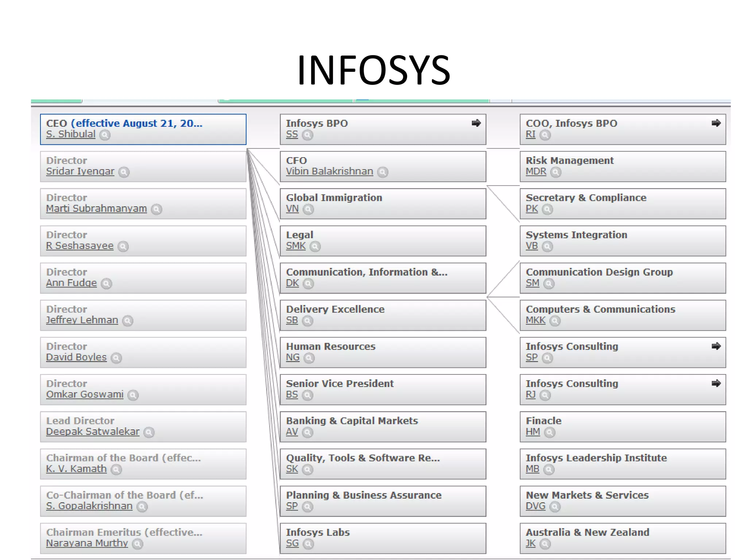The width and height of the screenshot is (747, 560).
Task: Click magnifier icon beside SM in Communication Design
Action: 549,284
